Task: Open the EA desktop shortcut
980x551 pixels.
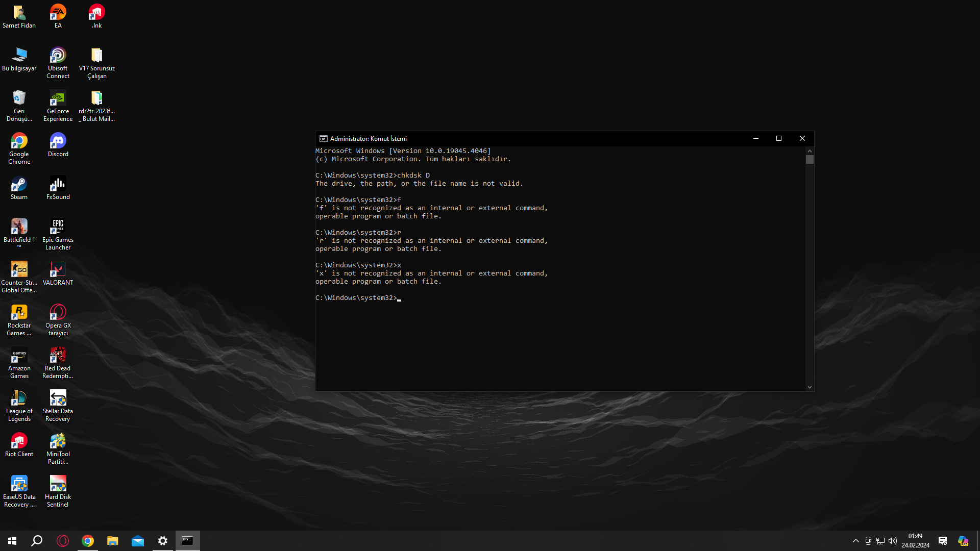Action: click(x=58, y=16)
